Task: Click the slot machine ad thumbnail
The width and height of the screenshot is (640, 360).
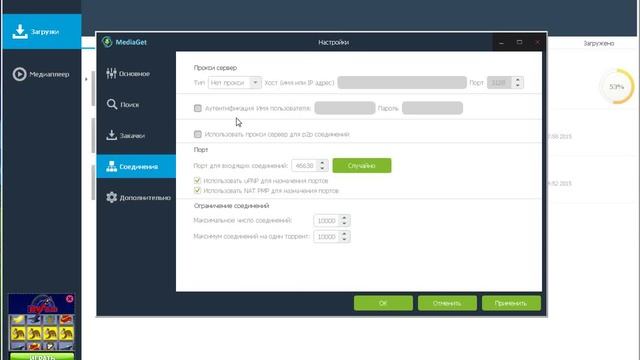Action: point(42,323)
